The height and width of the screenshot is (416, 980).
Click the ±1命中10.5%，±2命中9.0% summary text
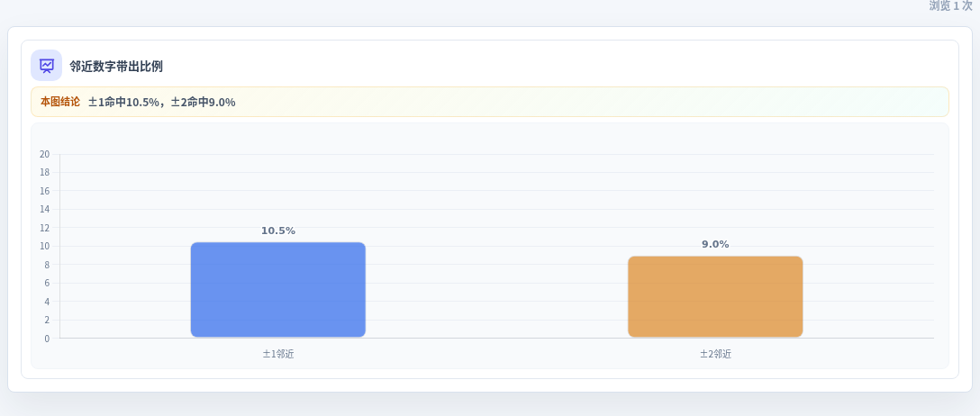[162, 102]
